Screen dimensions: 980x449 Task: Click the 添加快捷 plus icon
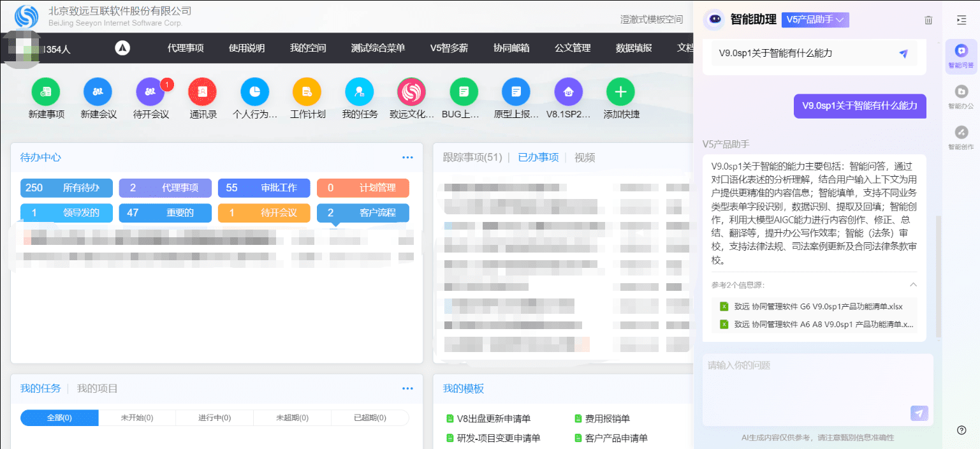(620, 92)
